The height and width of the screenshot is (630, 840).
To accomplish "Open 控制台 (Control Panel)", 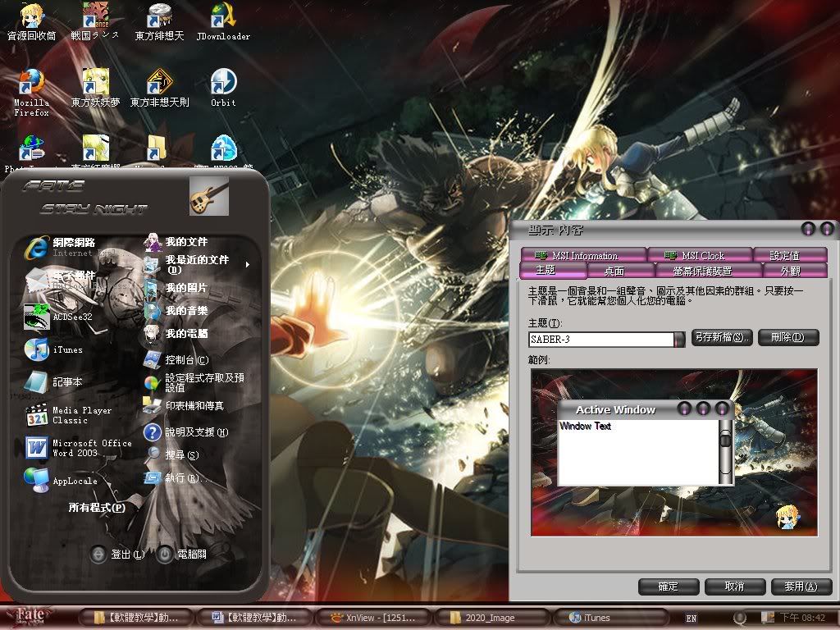I will 177,359.
